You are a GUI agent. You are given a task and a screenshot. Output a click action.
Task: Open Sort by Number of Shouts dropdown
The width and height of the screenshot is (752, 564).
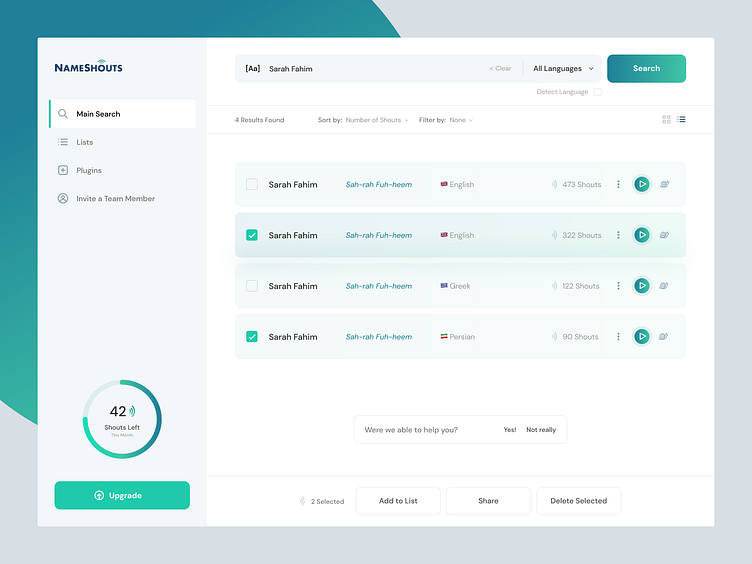pos(377,120)
